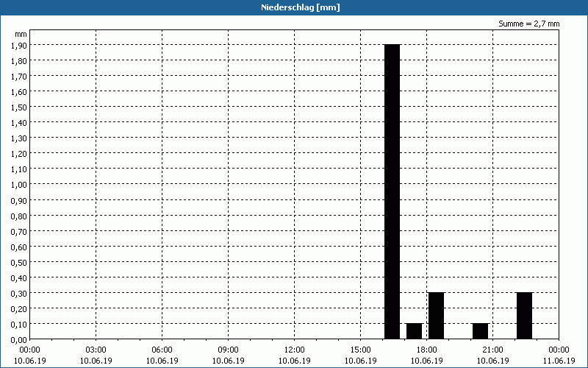This screenshot has width=588, height=368.
Task: Click the 0,60 y-axis value
Action: [x=19, y=247]
